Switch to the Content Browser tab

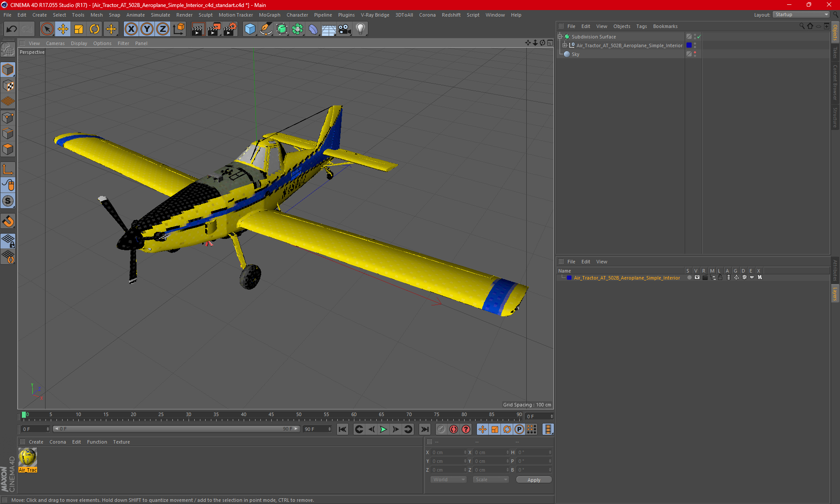[835, 82]
